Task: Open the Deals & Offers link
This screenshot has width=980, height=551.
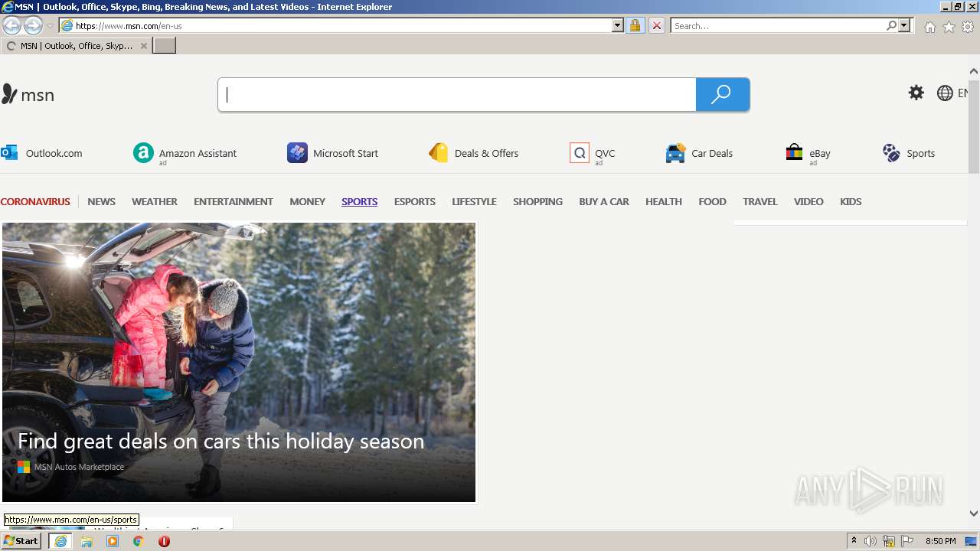Action: (486, 153)
